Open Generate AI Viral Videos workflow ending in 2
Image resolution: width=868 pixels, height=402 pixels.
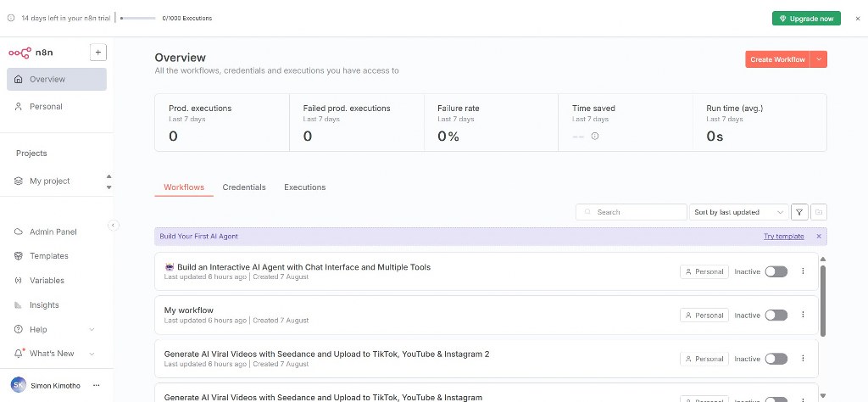point(326,354)
